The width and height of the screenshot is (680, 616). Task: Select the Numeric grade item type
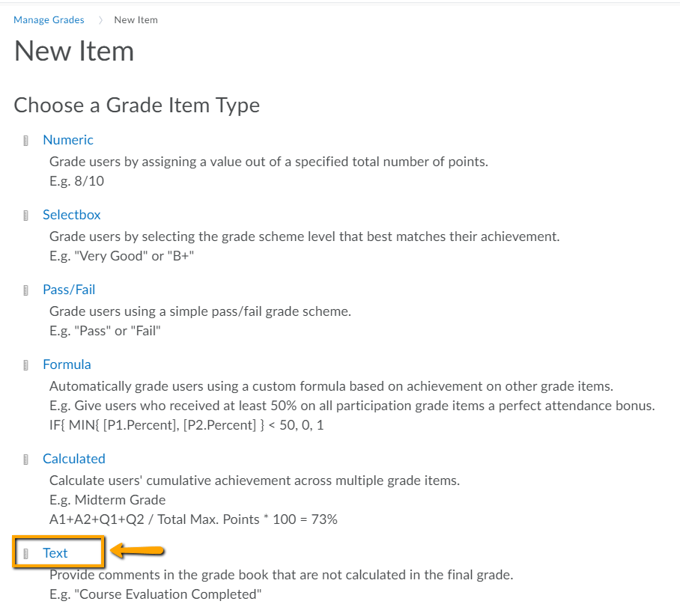pos(67,140)
